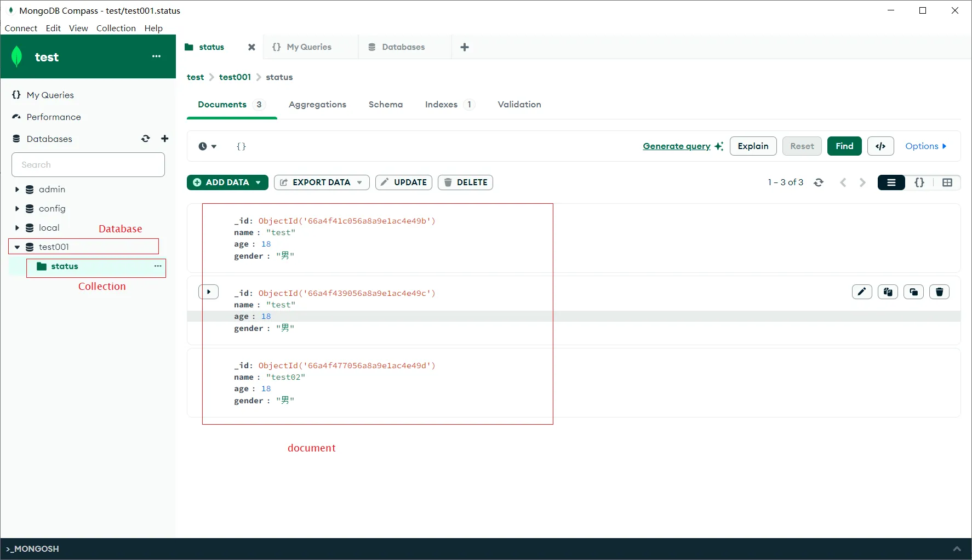The width and height of the screenshot is (972, 560).
Task: Refresh the documents list
Action: point(819,182)
